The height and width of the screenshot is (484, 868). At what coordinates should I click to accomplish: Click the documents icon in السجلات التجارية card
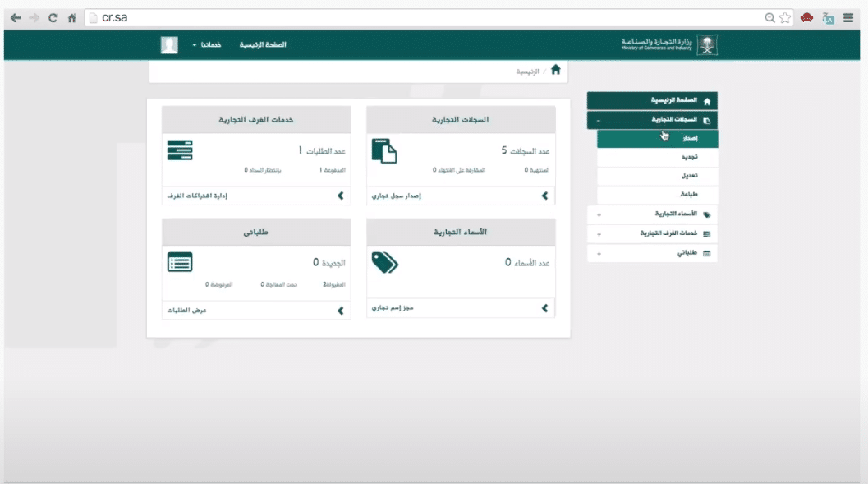tap(384, 151)
